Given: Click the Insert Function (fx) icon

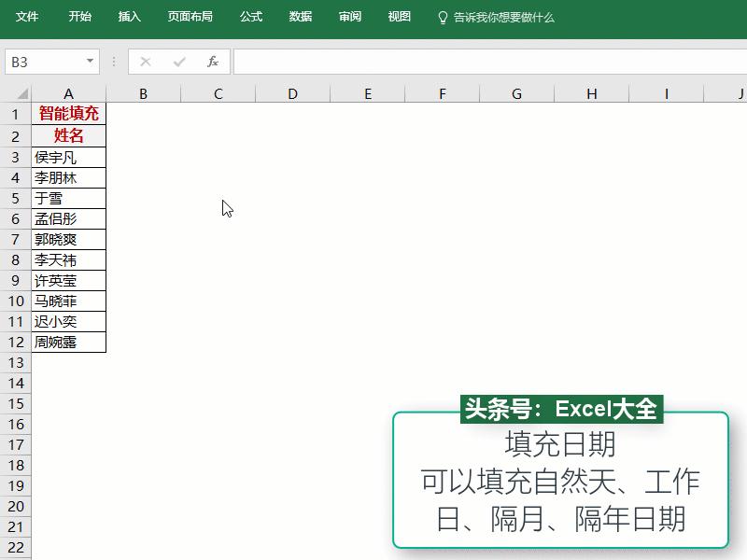Looking at the screenshot, I should click(211, 61).
